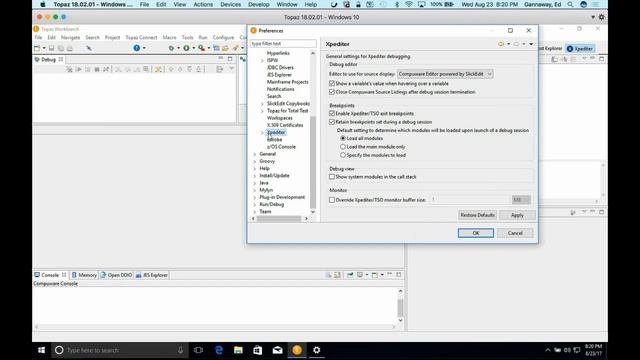This screenshot has width=640, height=360.
Task: Open the macOS Devices menu
Action: click(x=230, y=4)
